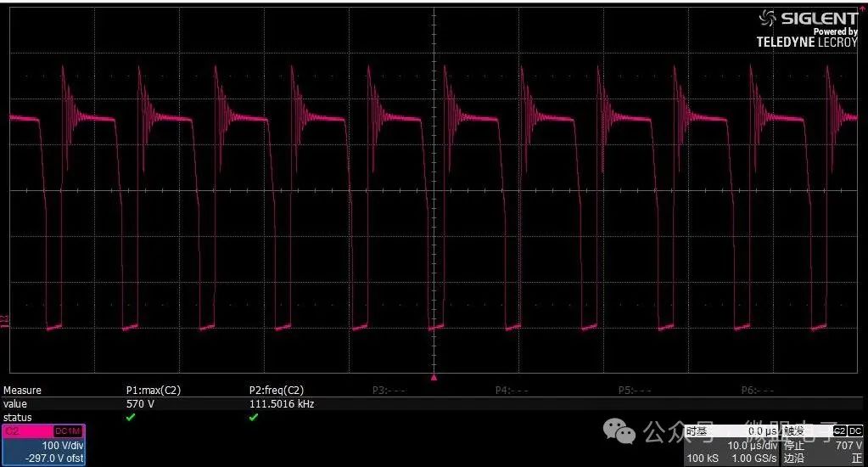868x467 pixels.
Task: Click the 100 kS memory depth value
Action: click(703, 459)
